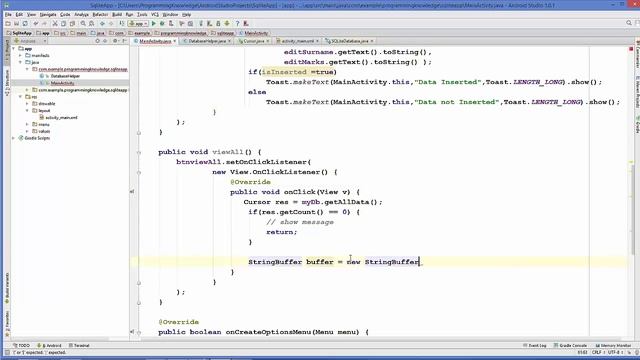The height and width of the screenshot is (360, 640).
Task: Run the app with green play icon
Action: [154, 24]
